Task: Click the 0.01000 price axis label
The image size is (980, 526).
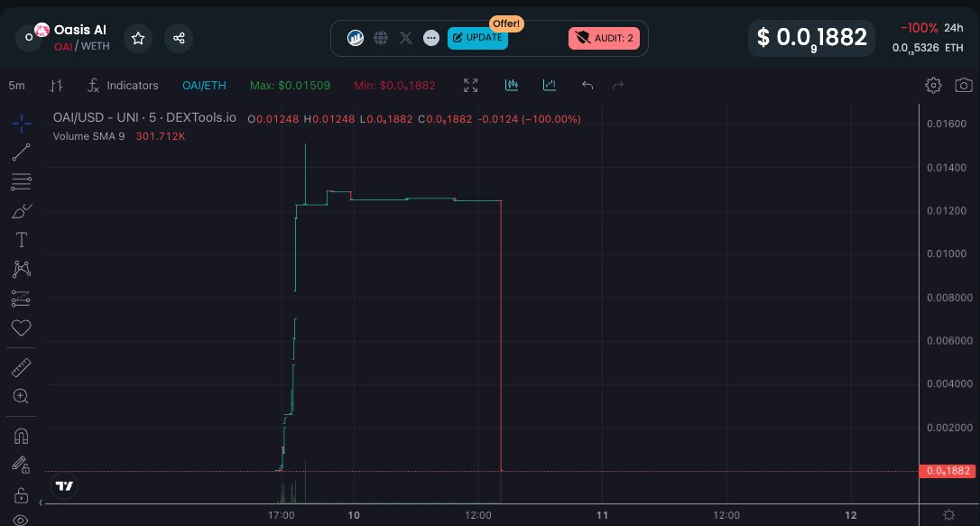Action: click(947, 254)
